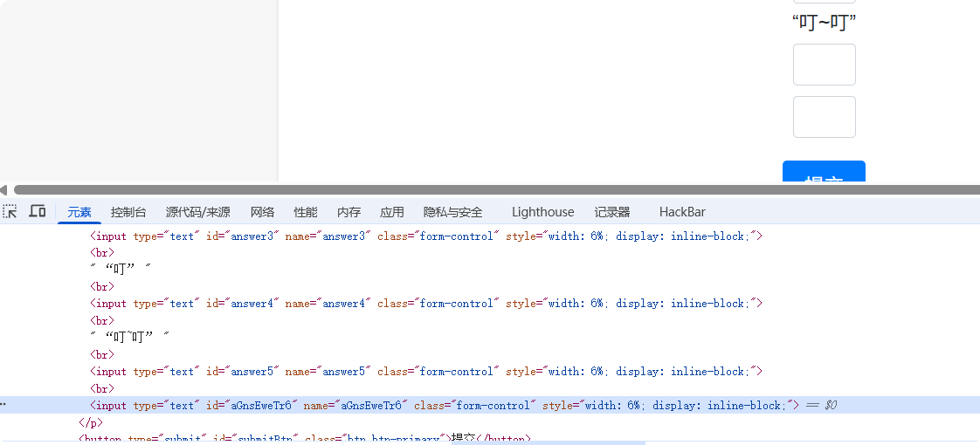The height and width of the screenshot is (445, 980).
Task: Open the HackBar tab
Action: click(682, 212)
